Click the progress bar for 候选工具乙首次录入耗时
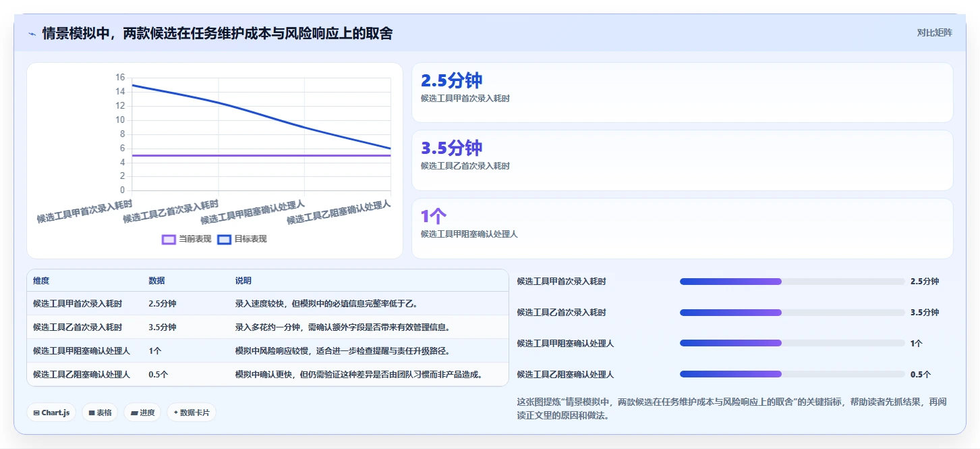The width and height of the screenshot is (980, 449). click(792, 313)
